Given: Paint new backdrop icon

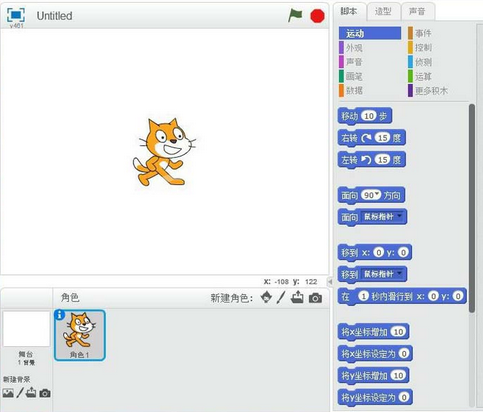Looking at the screenshot, I should [20, 393].
